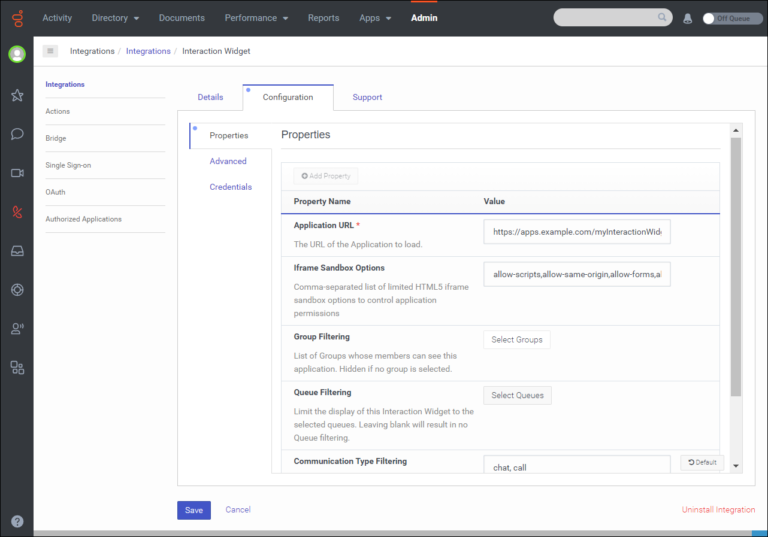Screen dimensions: 768x537
Task: Click the Select Groups button
Action: click(x=517, y=340)
